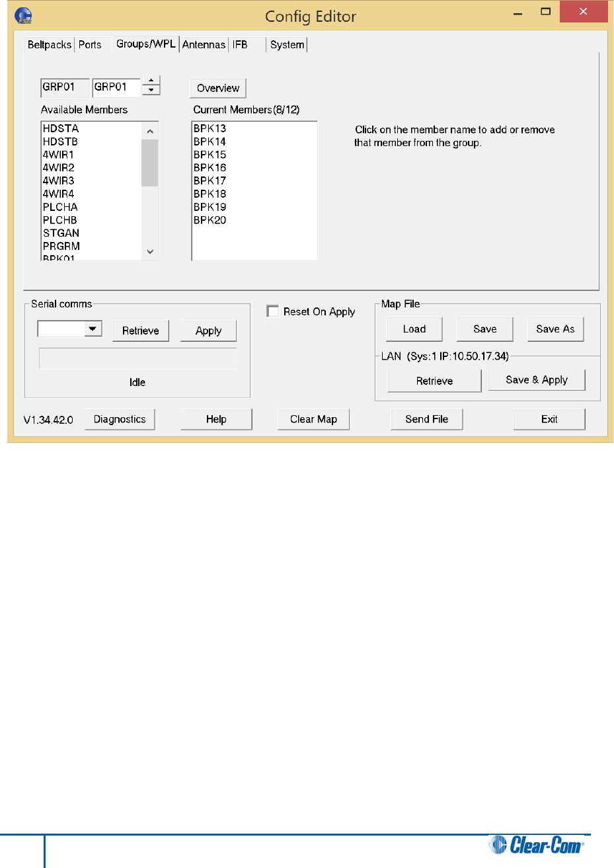The image size is (614, 868).
Task: Decrement group selector with down arrow
Action: pos(151,91)
